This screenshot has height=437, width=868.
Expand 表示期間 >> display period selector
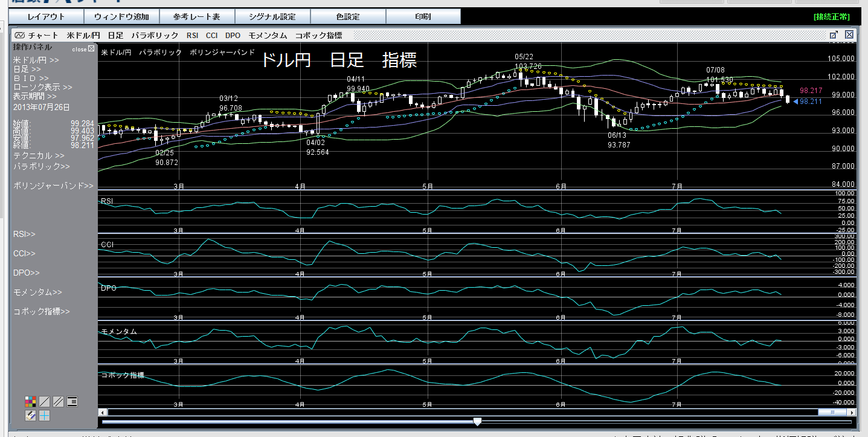click(x=35, y=96)
